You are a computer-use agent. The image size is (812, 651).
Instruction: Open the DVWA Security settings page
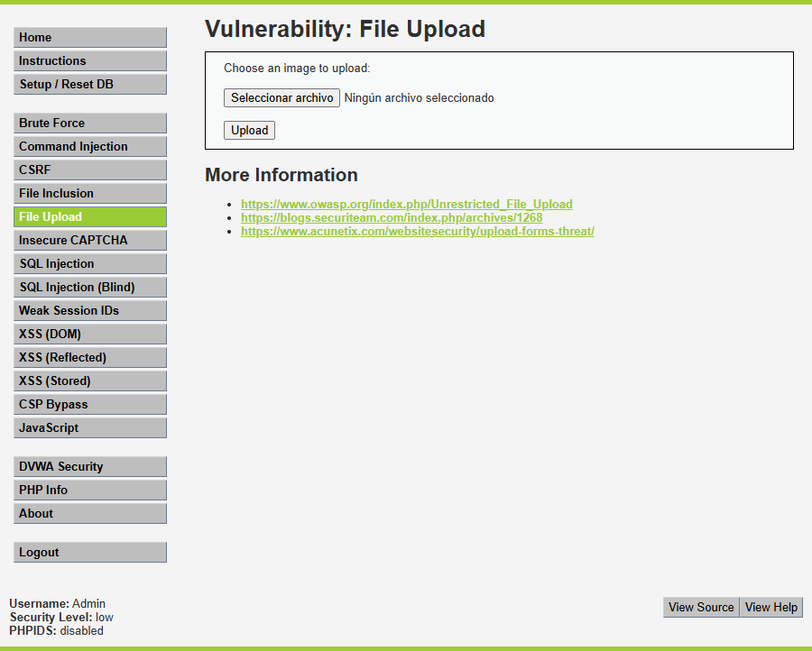point(90,466)
